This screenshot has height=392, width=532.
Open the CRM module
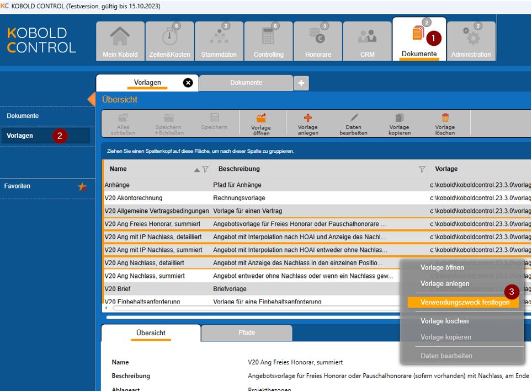(368, 41)
